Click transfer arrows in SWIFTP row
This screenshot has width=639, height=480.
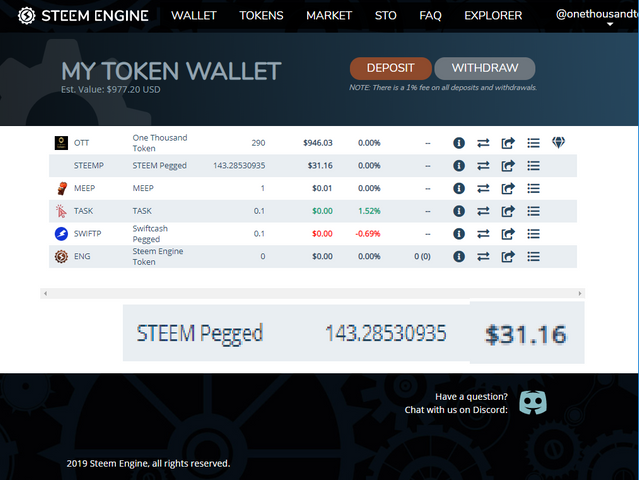[483, 234]
